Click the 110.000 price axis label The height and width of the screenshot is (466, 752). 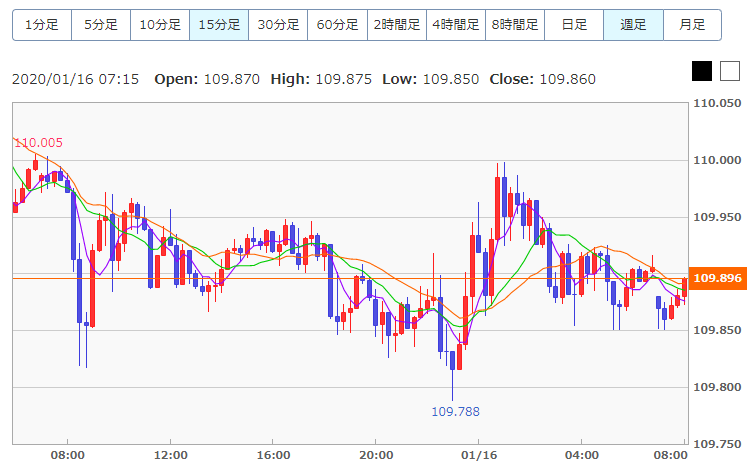pyautogui.click(x=717, y=160)
